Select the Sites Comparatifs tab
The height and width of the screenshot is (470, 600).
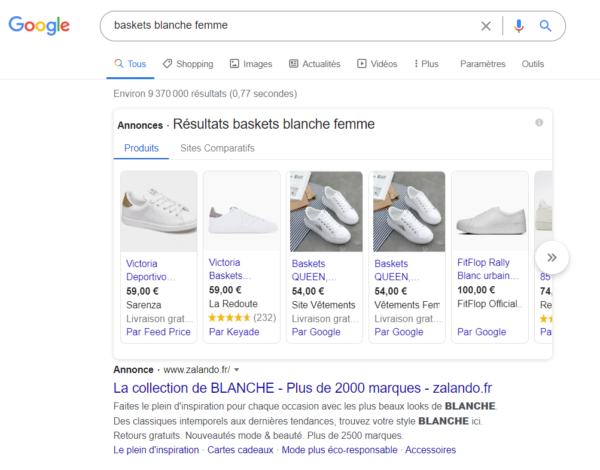(x=217, y=148)
